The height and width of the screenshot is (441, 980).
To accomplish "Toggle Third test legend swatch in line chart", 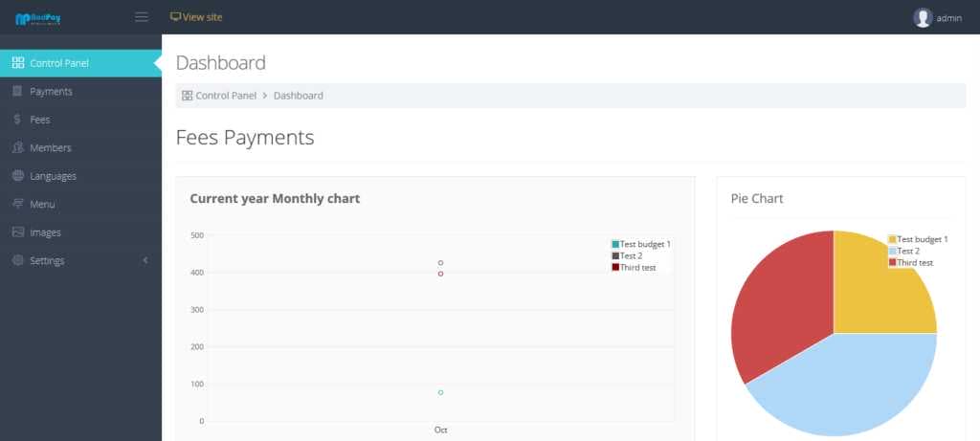I will point(615,267).
